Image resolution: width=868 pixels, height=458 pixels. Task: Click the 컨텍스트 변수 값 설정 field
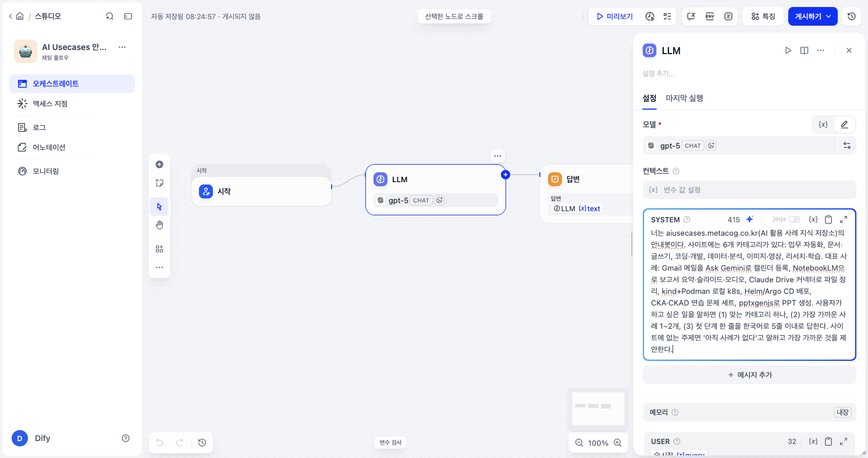pyautogui.click(x=749, y=190)
